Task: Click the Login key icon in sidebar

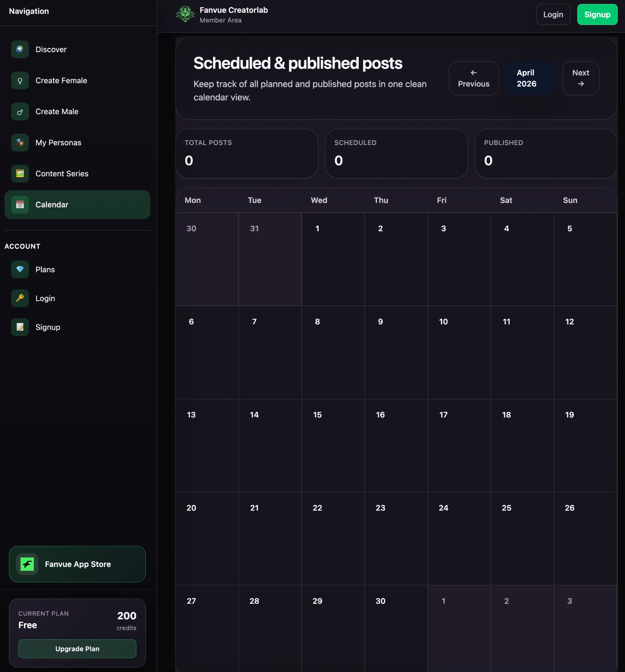Action: [x=20, y=298]
